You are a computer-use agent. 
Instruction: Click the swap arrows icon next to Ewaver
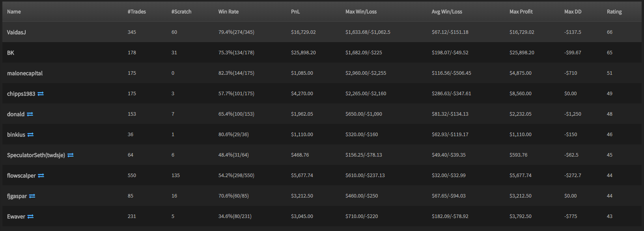(30, 216)
